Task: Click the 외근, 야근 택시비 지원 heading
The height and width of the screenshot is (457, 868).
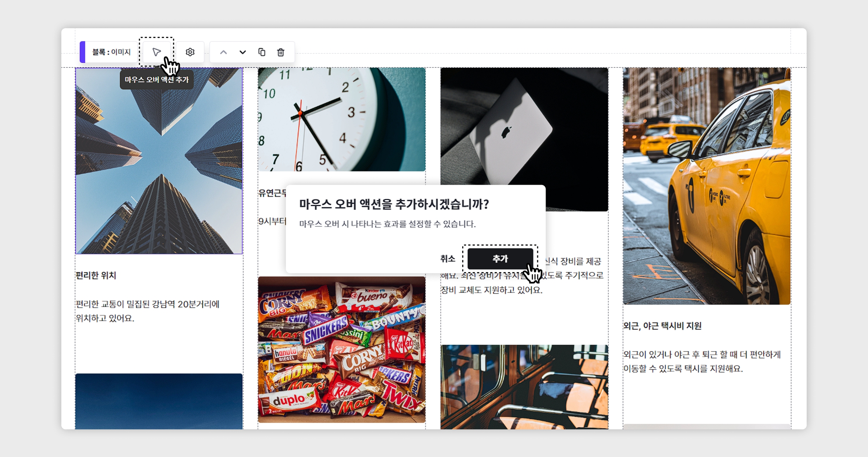Action: tap(662, 326)
